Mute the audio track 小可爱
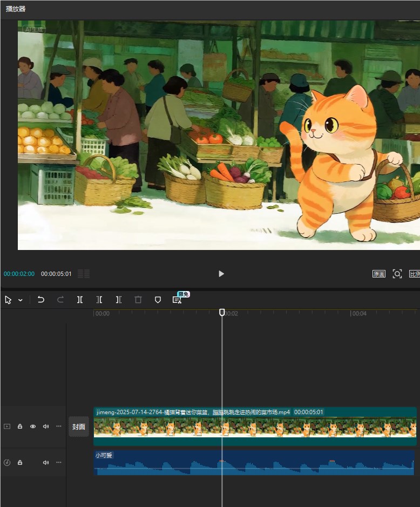 click(46, 463)
